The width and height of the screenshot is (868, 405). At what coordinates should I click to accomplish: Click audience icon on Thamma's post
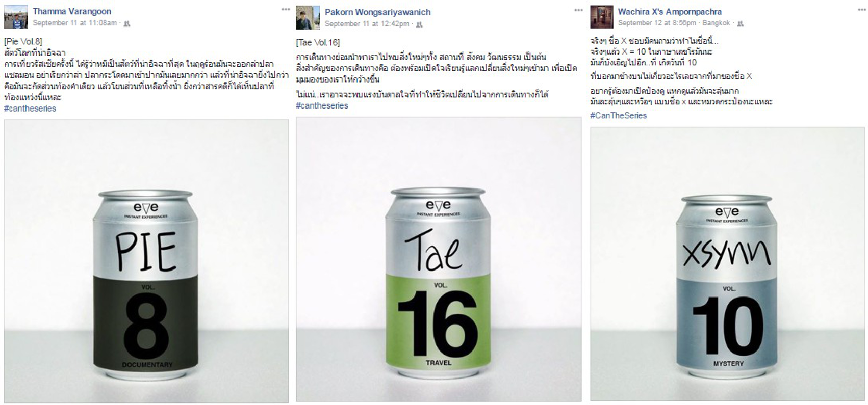(127, 23)
